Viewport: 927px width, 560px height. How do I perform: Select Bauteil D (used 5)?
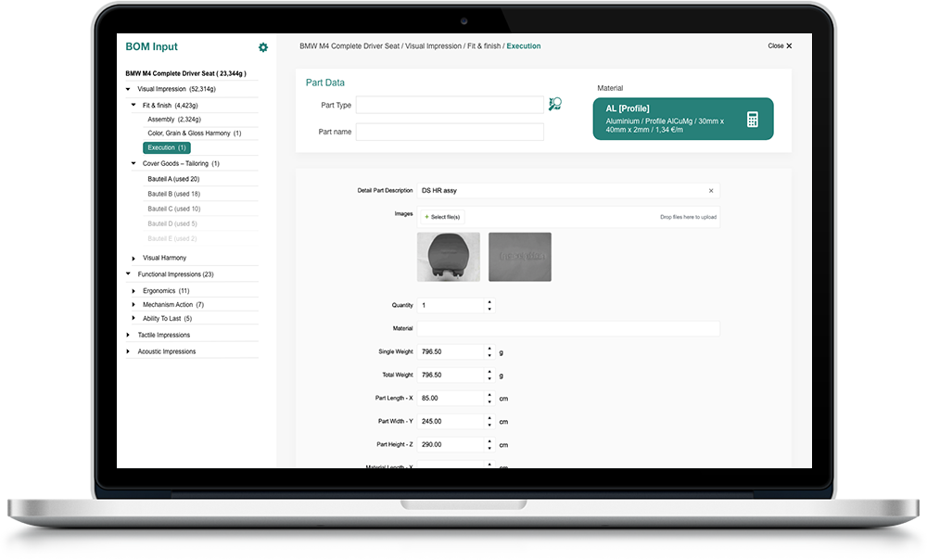click(x=172, y=223)
